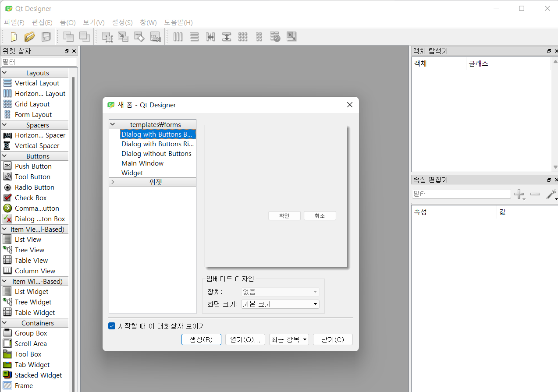Open the 보기(V) menu

click(x=94, y=22)
